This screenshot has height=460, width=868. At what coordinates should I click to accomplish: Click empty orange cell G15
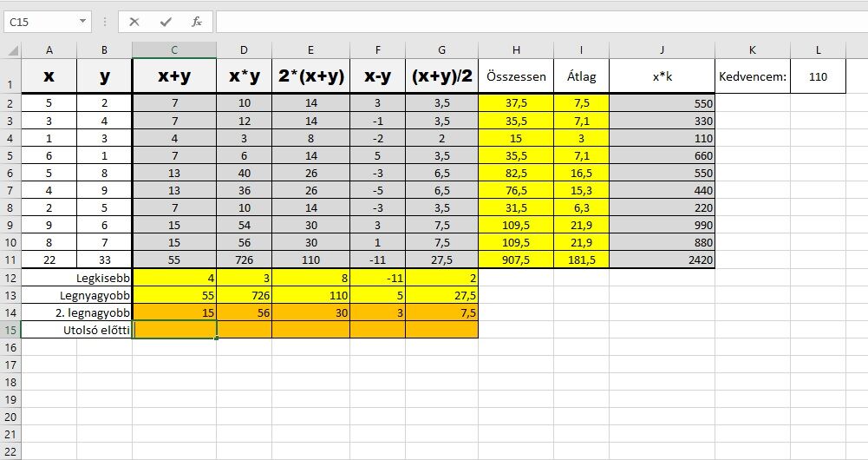point(441,330)
